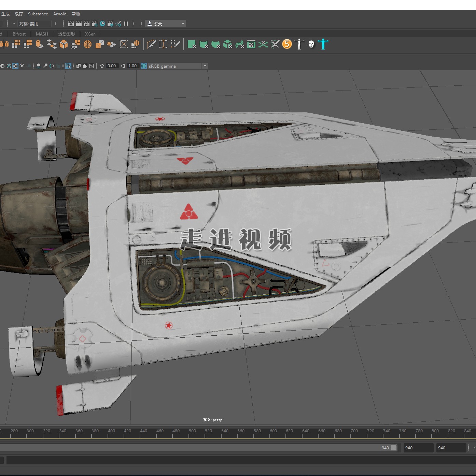Toggle the color management ON button
The image size is (476, 476).
point(144,66)
